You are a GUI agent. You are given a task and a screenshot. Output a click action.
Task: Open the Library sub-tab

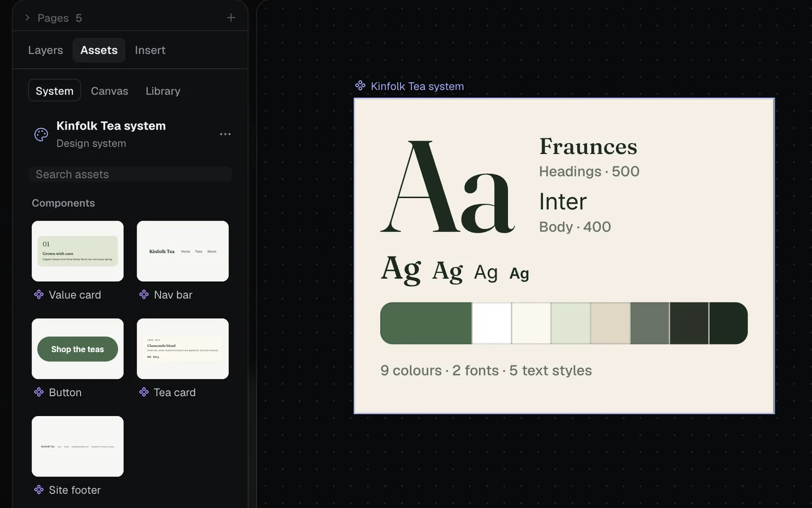163,91
